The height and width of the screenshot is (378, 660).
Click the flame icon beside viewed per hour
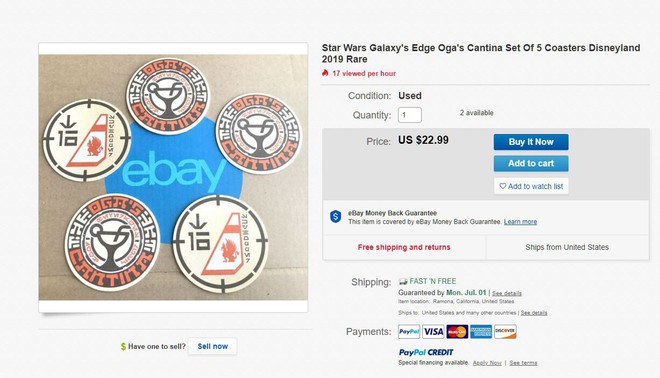(325, 73)
